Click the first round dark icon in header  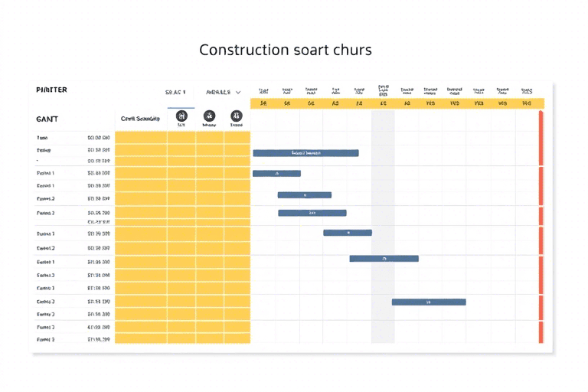click(181, 116)
